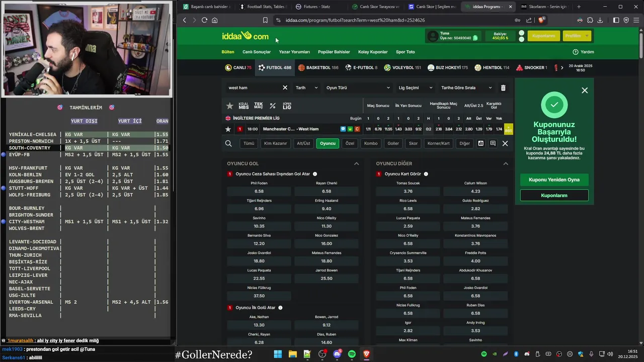Image resolution: width=644 pixels, height=362 pixels.
Task: Open the Yardım help link
Action: (x=584, y=52)
